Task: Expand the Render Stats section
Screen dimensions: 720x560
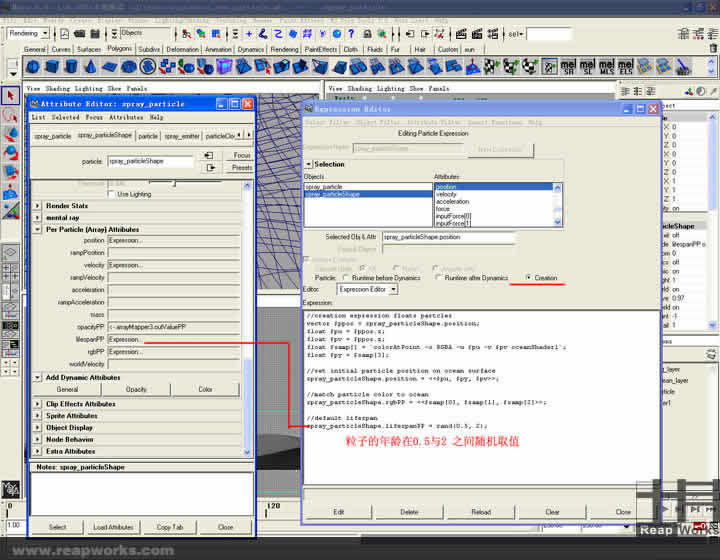Action: tap(39, 206)
